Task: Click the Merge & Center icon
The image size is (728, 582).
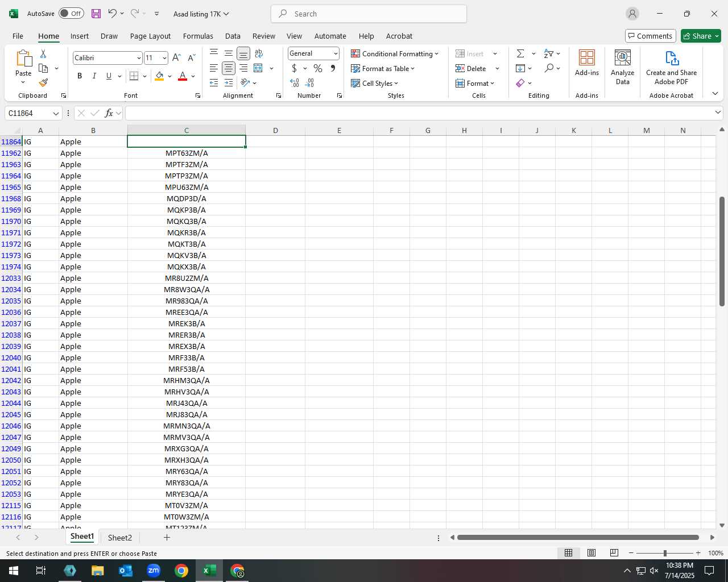Action: [258, 68]
